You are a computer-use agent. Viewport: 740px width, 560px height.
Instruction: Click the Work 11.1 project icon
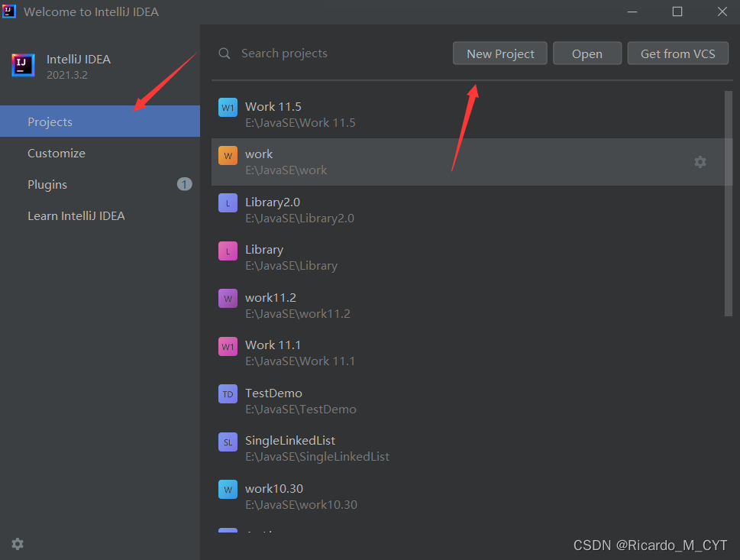(x=228, y=346)
